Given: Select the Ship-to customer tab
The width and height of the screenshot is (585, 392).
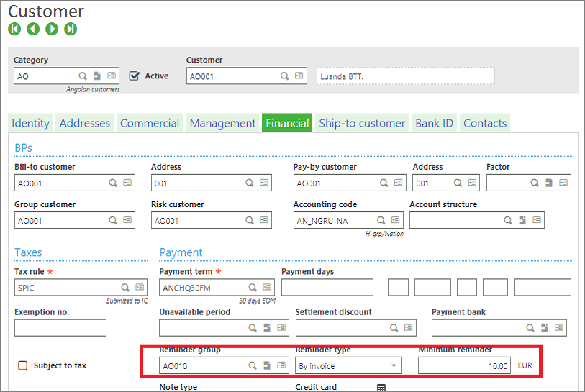Looking at the screenshot, I should [362, 123].
